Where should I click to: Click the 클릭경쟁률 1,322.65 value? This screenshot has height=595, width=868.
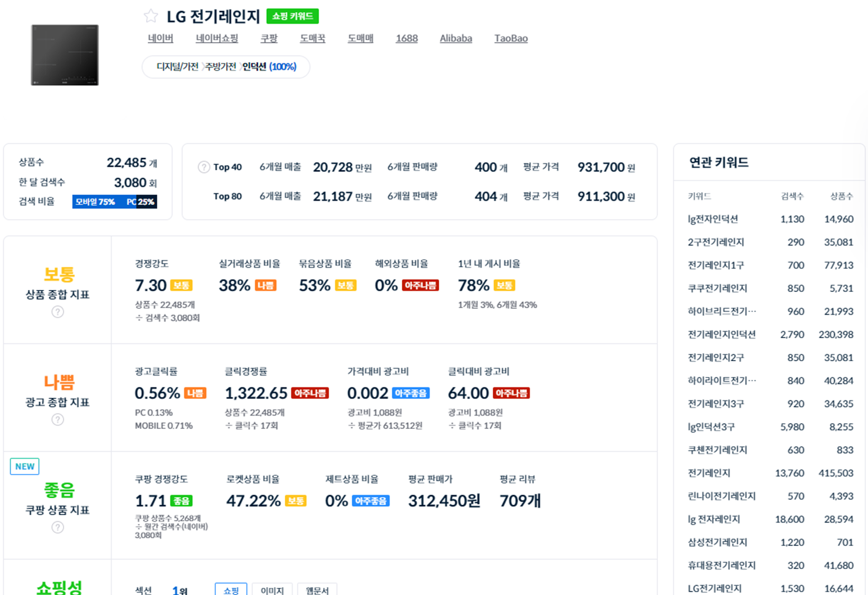(x=256, y=393)
